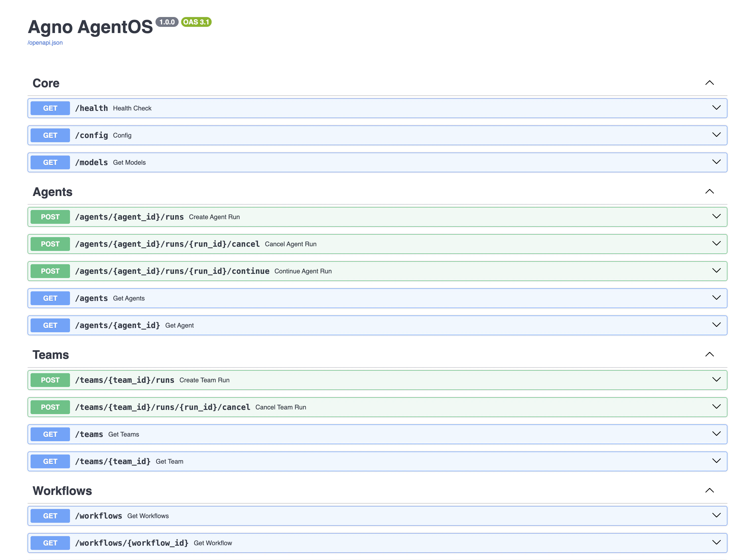The image size is (755, 560).
Task: Expand the Health Check endpoint chevron
Action: (716, 108)
